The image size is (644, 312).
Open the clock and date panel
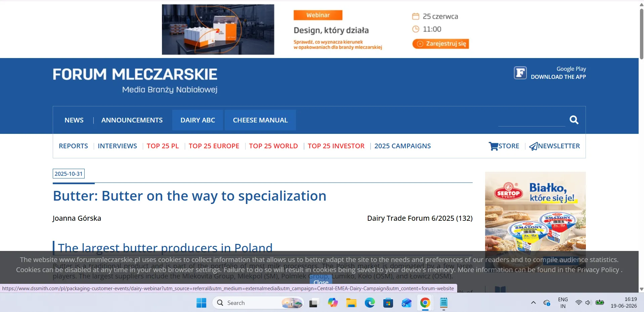[624, 303]
